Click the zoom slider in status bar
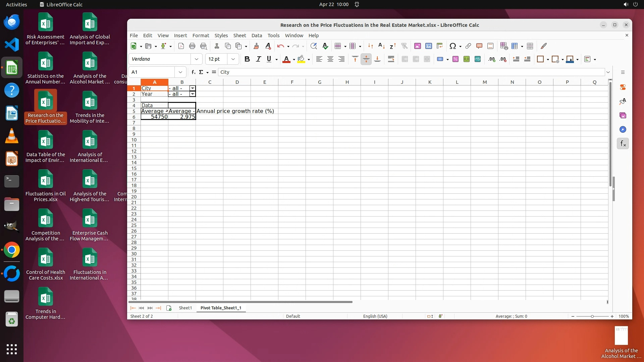This screenshot has height=362, width=644. (x=592, y=316)
